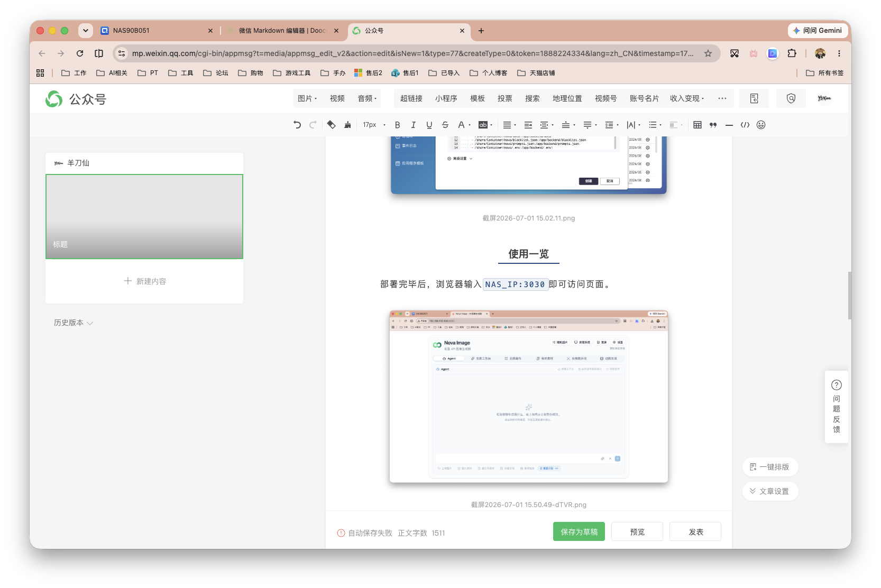Expand the browser tab search chevron
Image resolution: width=881 pixels, height=588 pixels.
coord(86,31)
